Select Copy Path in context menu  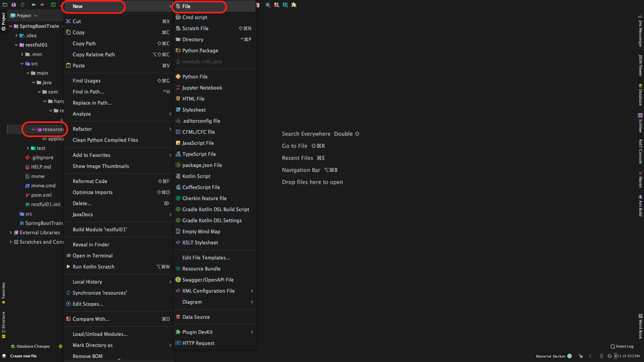84,44
